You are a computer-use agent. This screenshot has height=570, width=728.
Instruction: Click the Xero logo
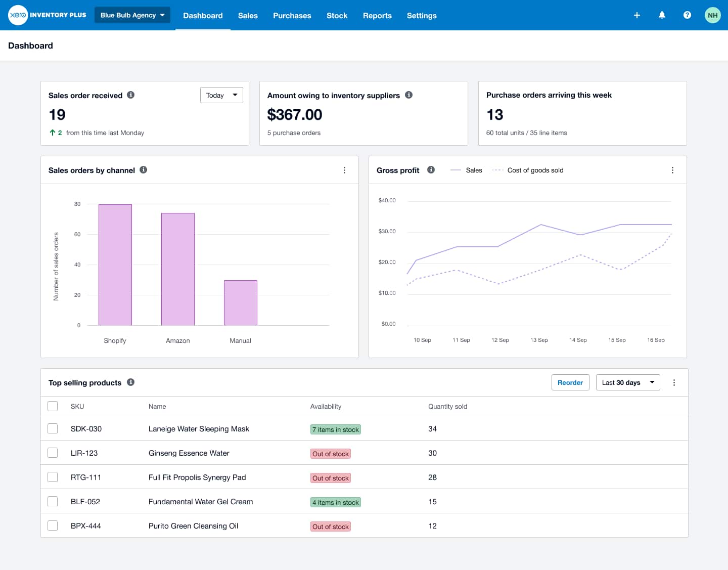18,15
